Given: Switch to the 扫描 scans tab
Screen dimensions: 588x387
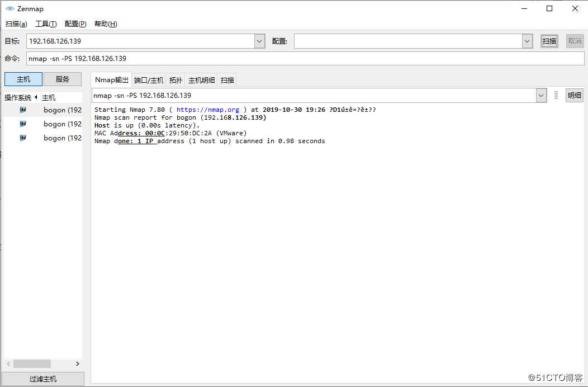Looking at the screenshot, I should click(227, 81).
